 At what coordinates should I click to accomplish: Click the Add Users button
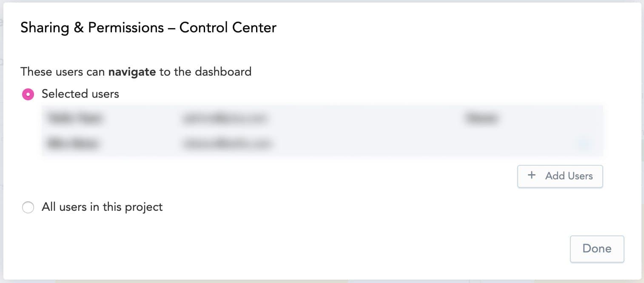point(560,176)
